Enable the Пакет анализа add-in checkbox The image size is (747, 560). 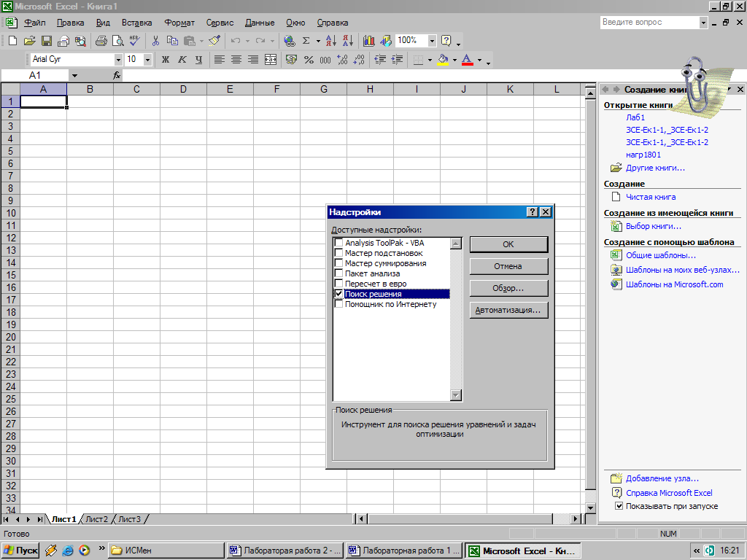point(338,273)
